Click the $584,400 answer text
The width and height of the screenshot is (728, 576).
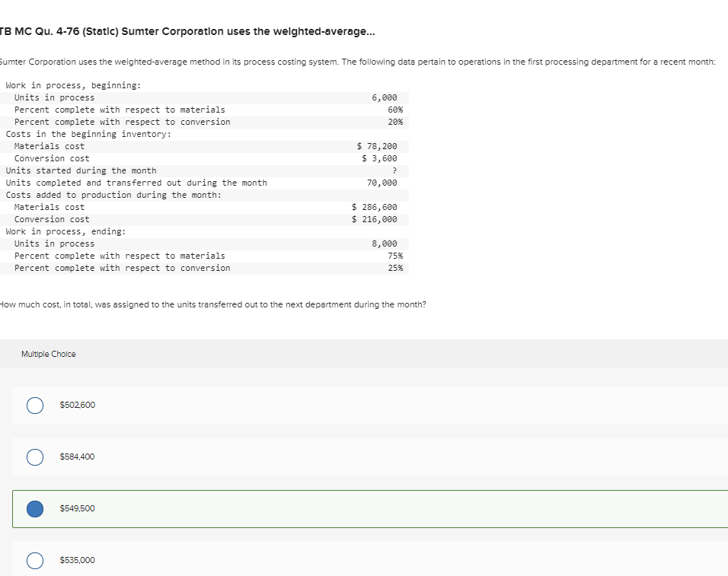click(77, 457)
